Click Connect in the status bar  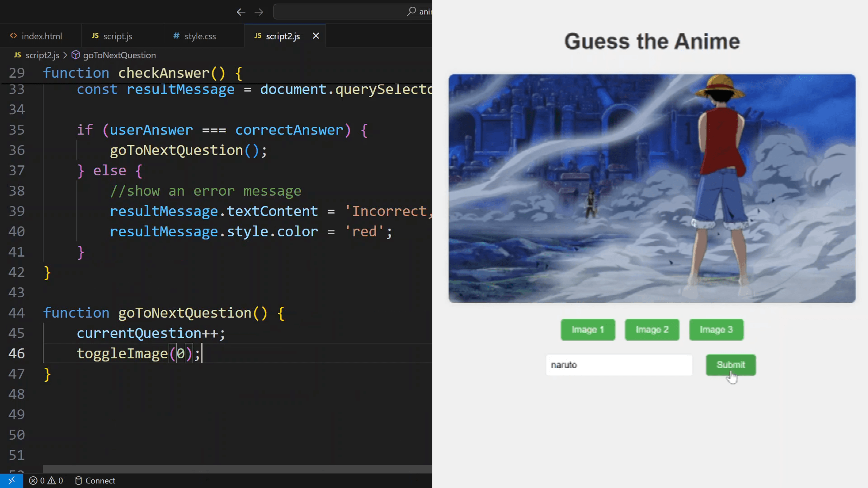(x=95, y=480)
